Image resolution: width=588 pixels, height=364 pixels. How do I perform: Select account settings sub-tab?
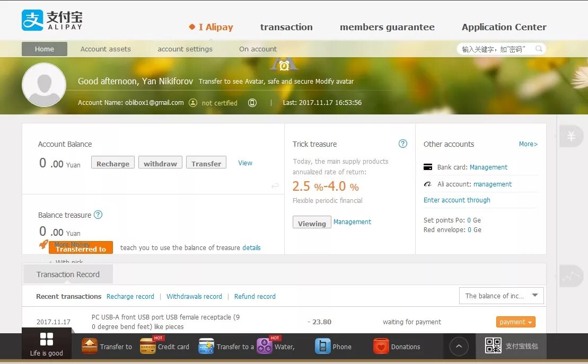coord(185,49)
